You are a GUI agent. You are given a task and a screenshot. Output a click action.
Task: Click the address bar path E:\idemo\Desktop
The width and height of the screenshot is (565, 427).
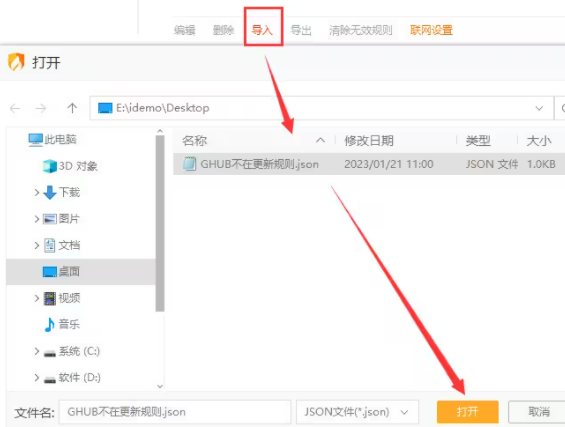pos(163,108)
